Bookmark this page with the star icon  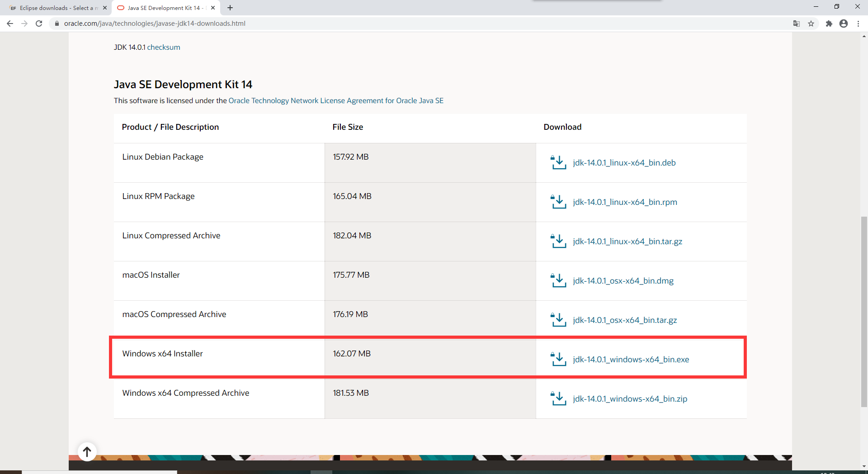point(811,23)
